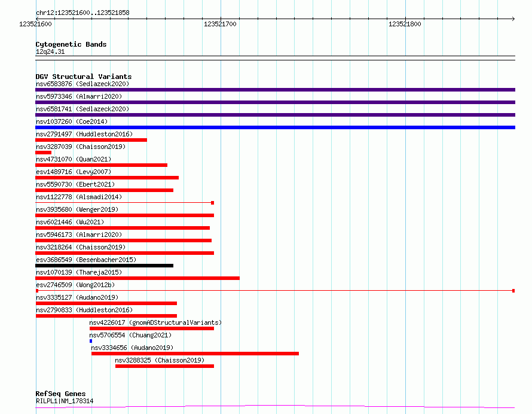Select nsv1122778 (Alsmadi2014) label

(x=79, y=197)
